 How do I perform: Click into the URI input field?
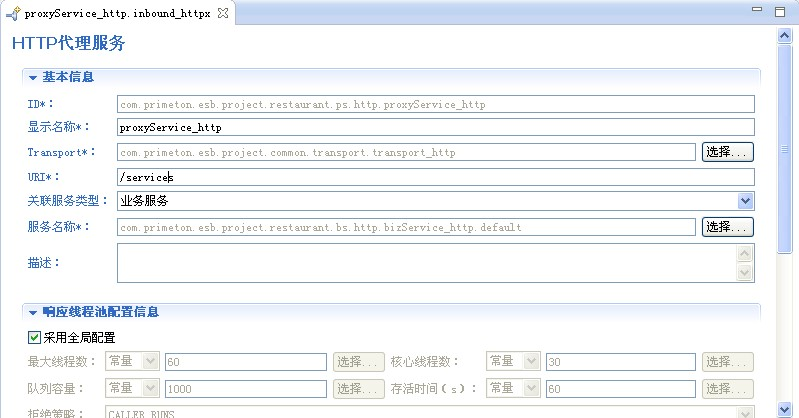point(435,177)
